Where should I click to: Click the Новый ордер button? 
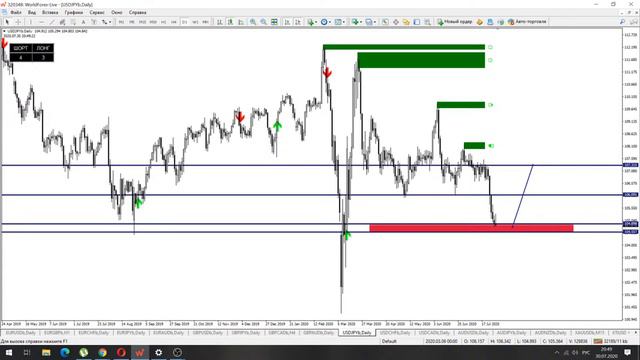pyautogui.click(x=454, y=22)
